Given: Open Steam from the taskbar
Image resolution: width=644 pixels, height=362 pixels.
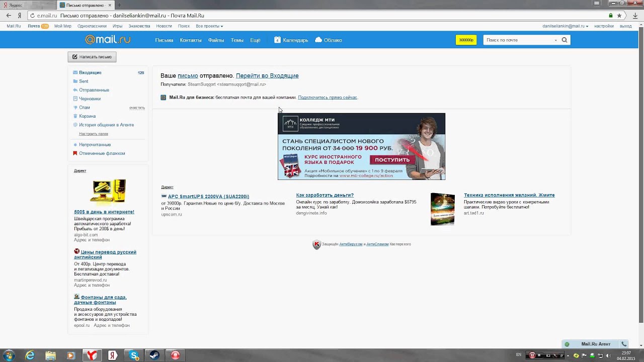Looking at the screenshot, I should [154, 355].
